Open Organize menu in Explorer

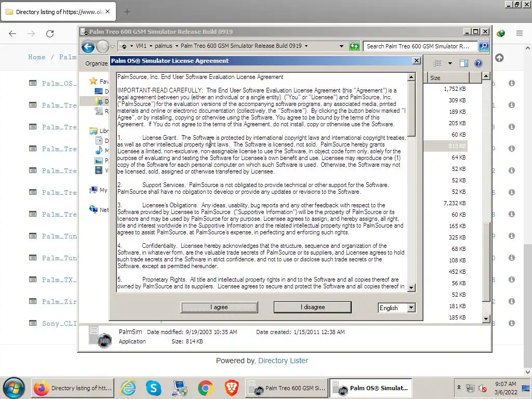[96, 63]
